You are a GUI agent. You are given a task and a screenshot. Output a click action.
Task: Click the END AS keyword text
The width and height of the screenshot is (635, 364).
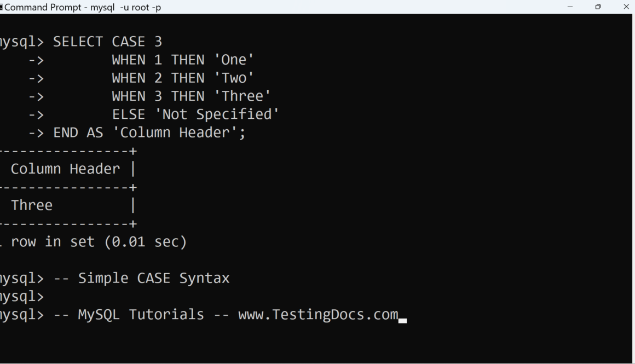(78, 132)
